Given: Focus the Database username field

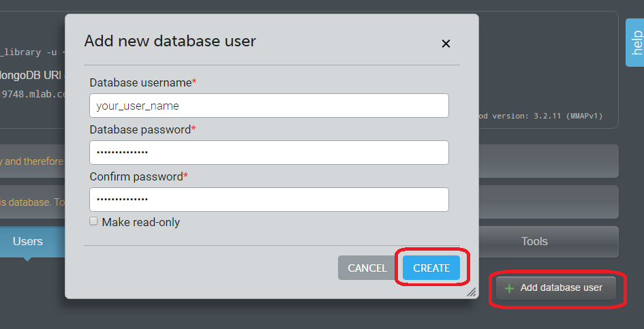Looking at the screenshot, I should 269,106.
